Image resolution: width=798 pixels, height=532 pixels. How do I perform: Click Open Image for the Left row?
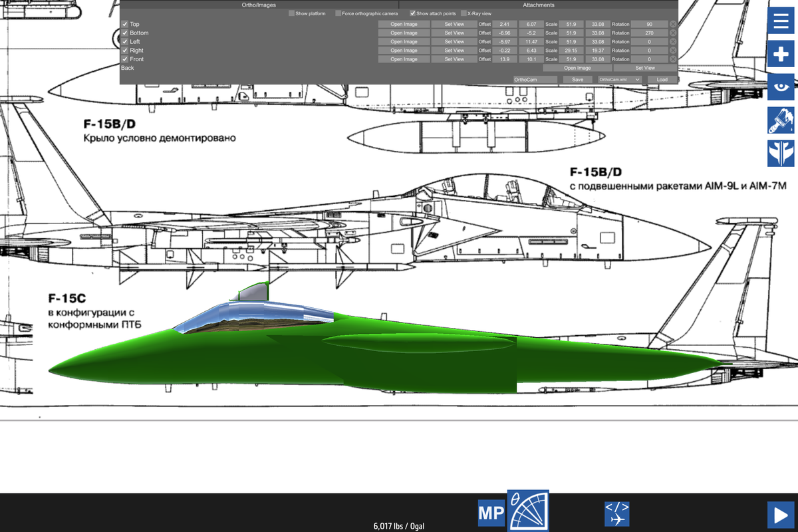(x=404, y=41)
